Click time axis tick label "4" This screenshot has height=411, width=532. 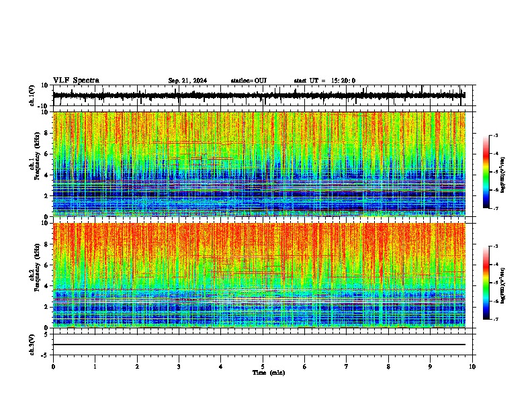(221, 367)
